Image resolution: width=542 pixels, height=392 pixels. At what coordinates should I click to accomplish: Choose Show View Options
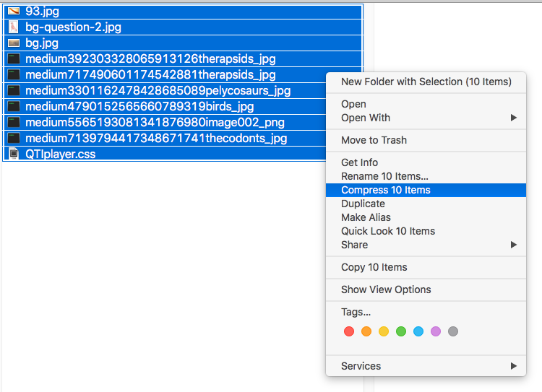click(x=426, y=289)
